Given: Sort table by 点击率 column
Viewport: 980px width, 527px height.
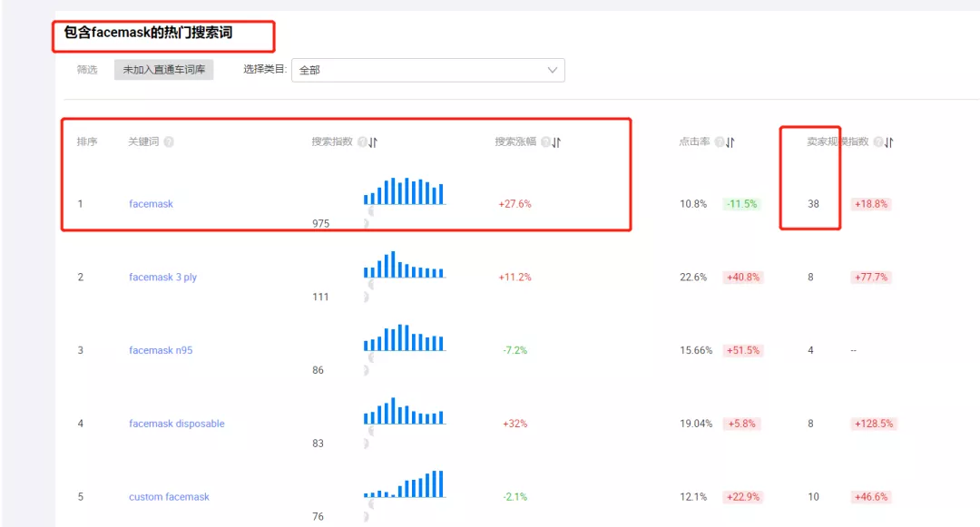Looking at the screenshot, I should tap(730, 142).
